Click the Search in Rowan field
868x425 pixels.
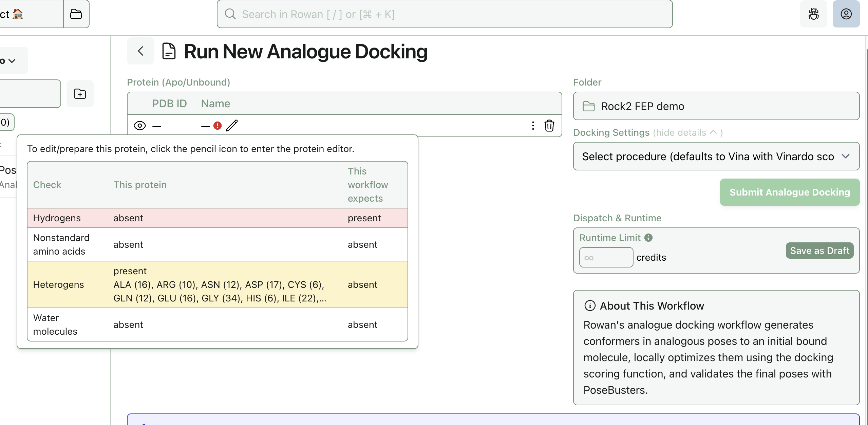(x=444, y=14)
